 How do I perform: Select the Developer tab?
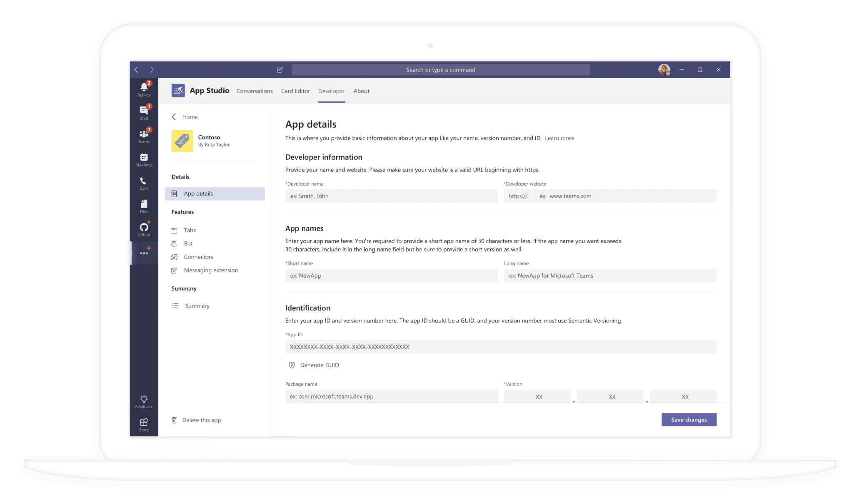[x=331, y=91]
